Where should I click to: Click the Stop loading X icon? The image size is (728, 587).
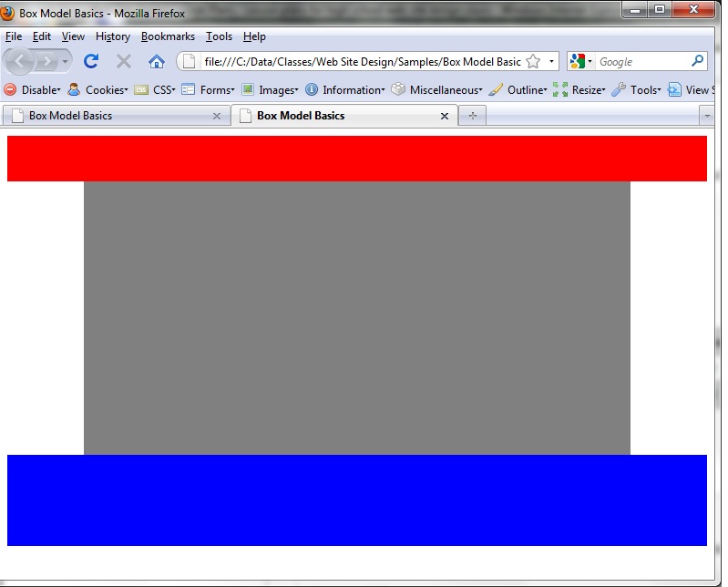coord(124,61)
